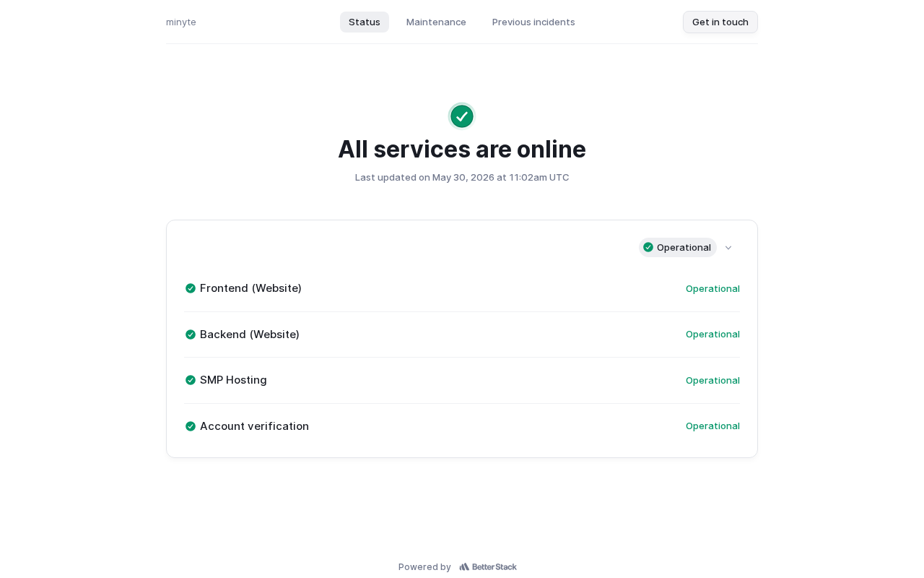The width and height of the screenshot is (924, 578).
Task: Click the SMP Hosting service name
Action: [233, 380]
